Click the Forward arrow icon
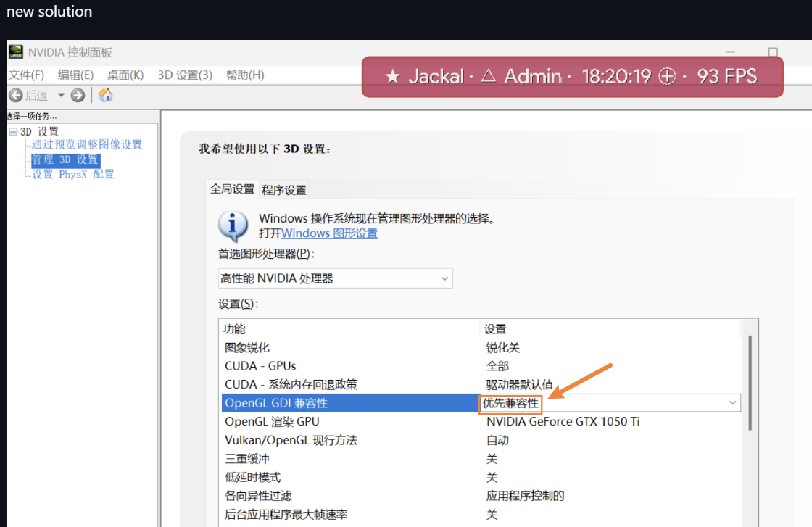 [78, 95]
